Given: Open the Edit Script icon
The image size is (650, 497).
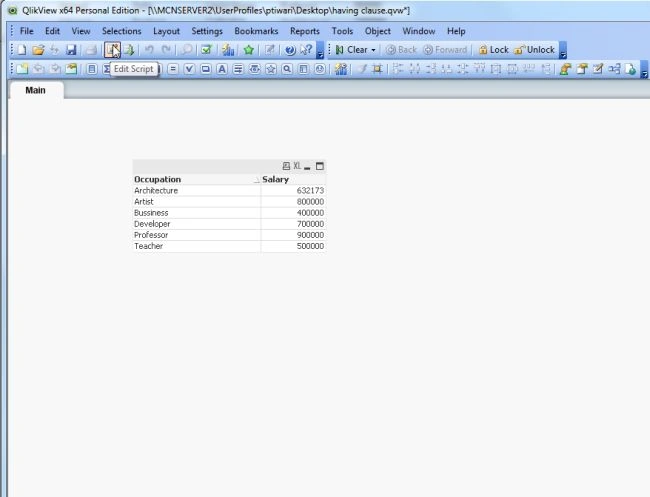Looking at the screenshot, I should tap(112, 50).
